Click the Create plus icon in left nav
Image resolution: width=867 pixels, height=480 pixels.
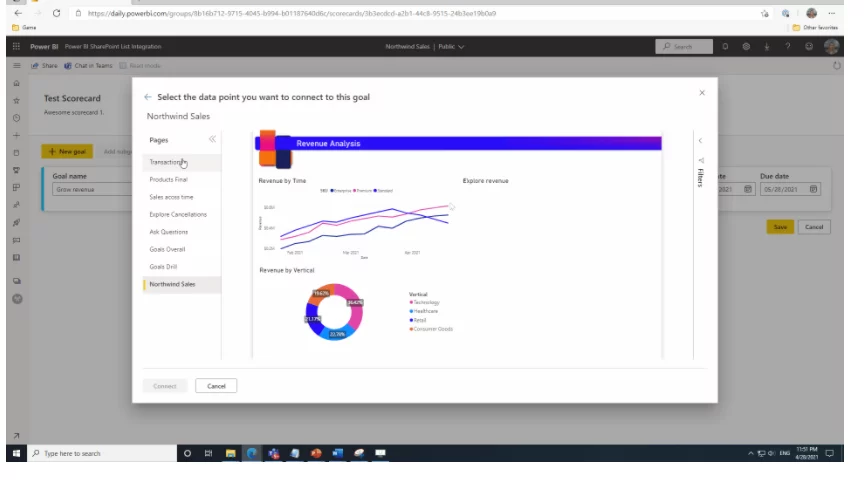17,135
